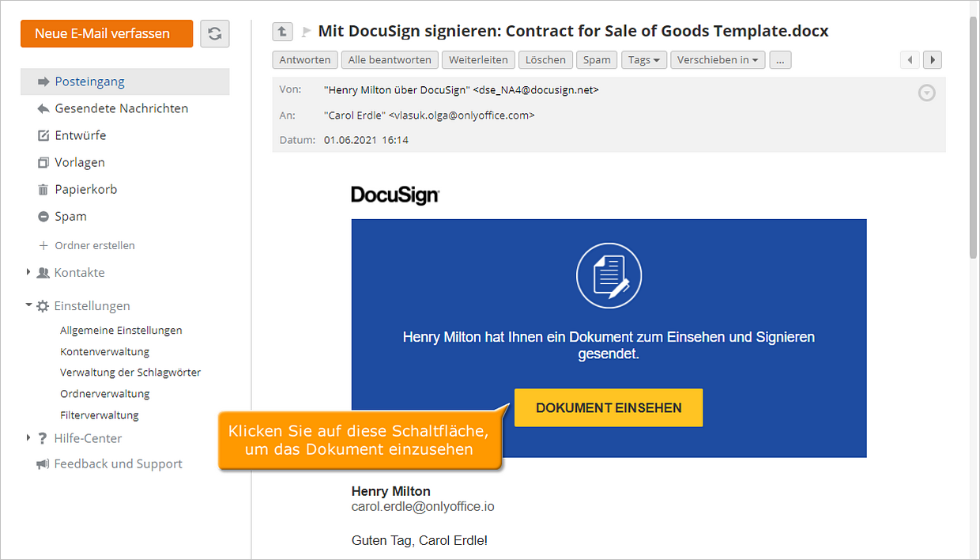Open Spam folder
Screen dimensions: 980x560
[70, 216]
